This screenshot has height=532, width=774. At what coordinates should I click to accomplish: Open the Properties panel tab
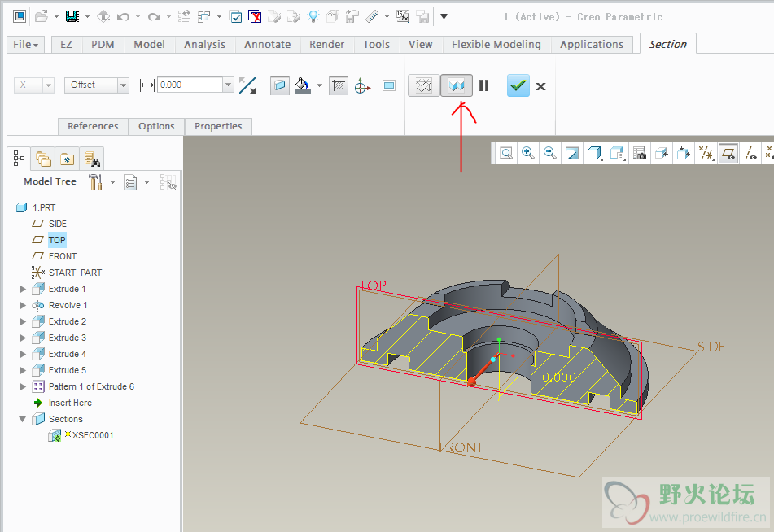point(218,126)
